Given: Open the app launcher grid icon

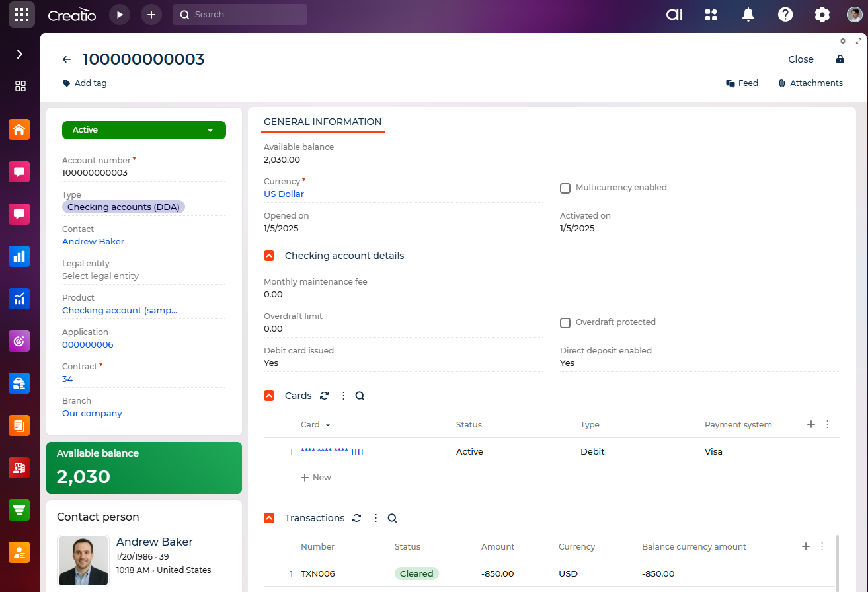Looking at the screenshot, I should (x=22, y=15).
